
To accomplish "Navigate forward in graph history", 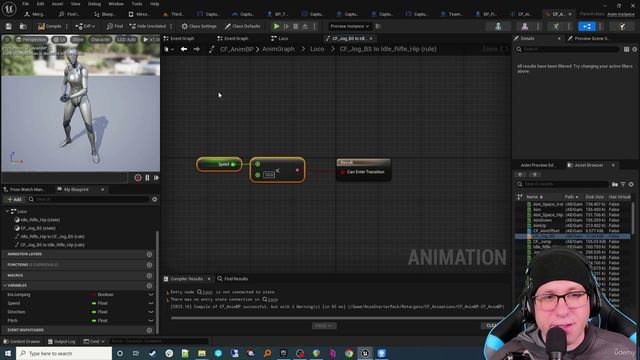I will pos(197,49).
